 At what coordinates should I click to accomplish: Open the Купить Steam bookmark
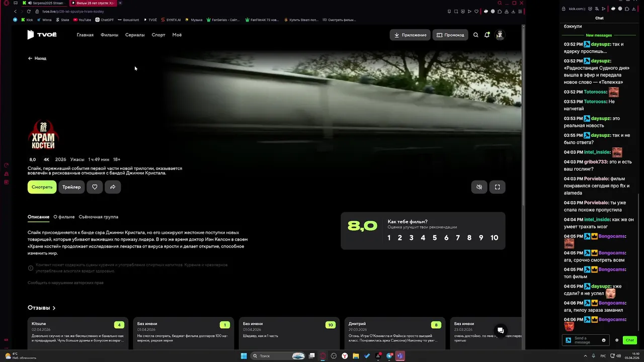[x=301, y=20]
